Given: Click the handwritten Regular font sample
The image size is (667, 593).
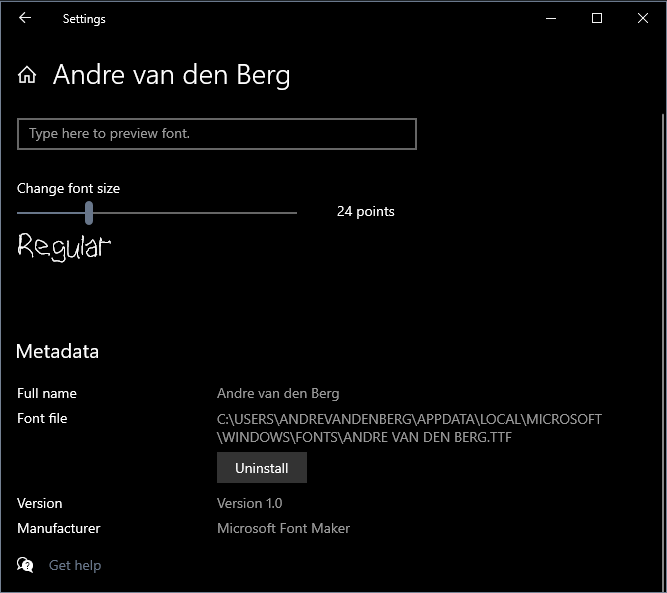Looking at the screenshot, I should tap(64, 246).
